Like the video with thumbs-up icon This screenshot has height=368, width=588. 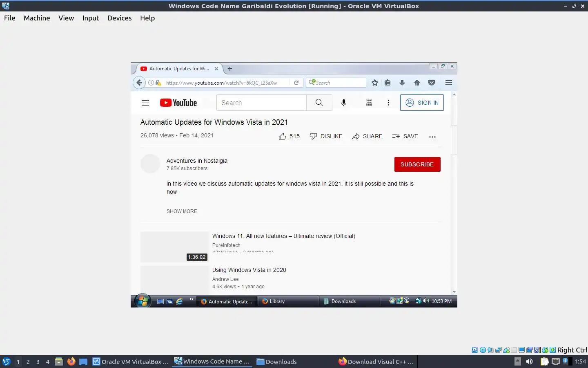tap(282, 136)
